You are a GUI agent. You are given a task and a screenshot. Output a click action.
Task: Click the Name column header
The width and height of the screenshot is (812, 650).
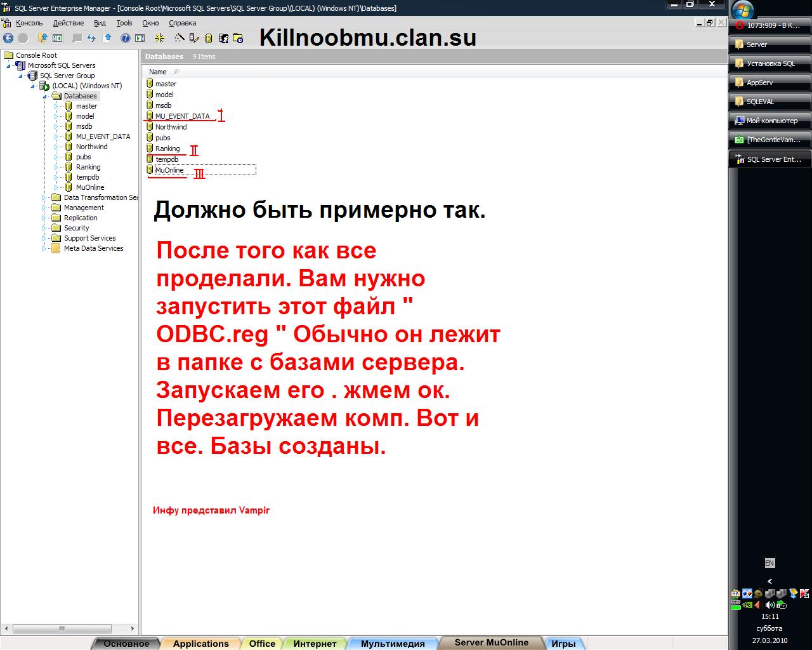tap(158, 72)
